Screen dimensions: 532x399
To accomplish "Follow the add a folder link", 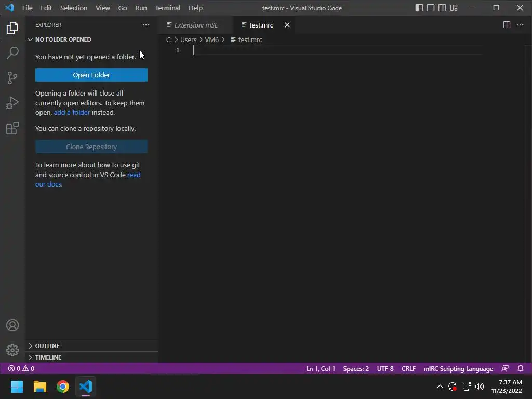I will point(72,112).
